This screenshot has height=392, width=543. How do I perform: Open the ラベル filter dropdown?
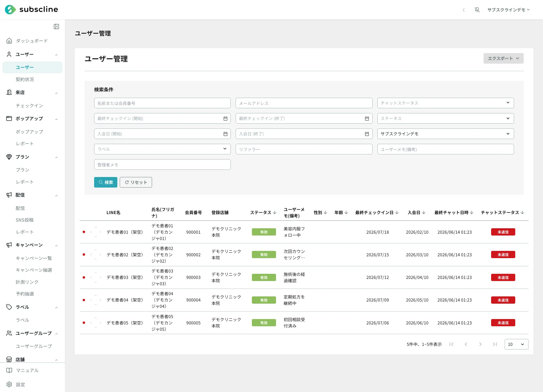pyautogui.click(x=162, y=149)
